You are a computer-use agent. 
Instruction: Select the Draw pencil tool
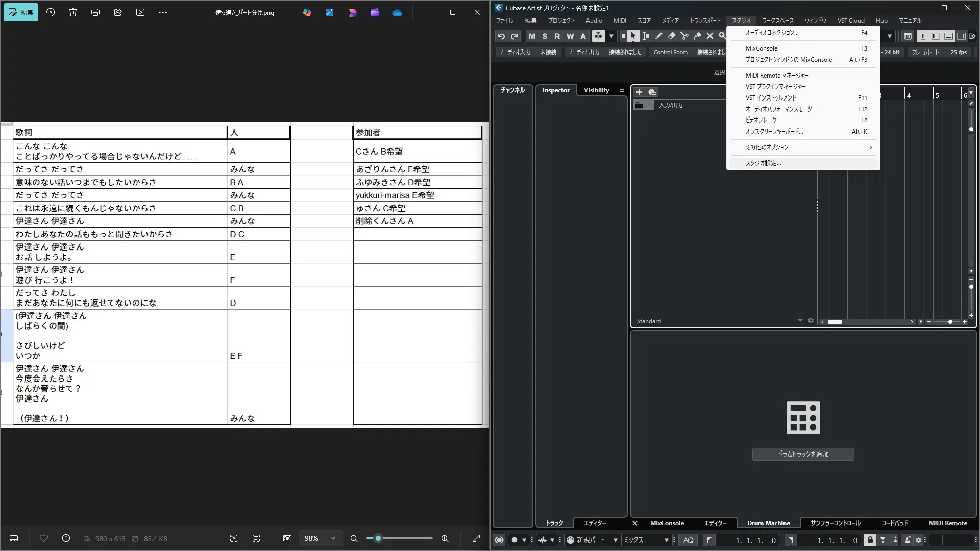tap(659, 36)
